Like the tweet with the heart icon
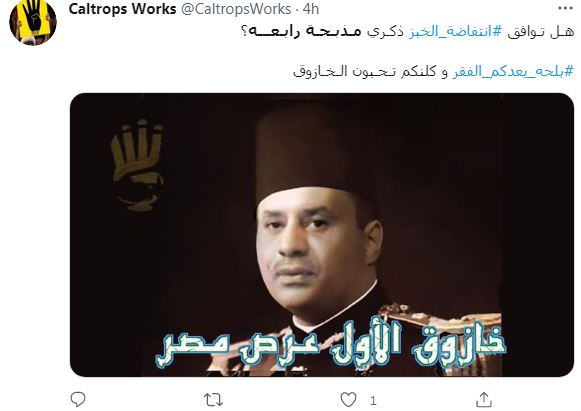 (348, 400)
